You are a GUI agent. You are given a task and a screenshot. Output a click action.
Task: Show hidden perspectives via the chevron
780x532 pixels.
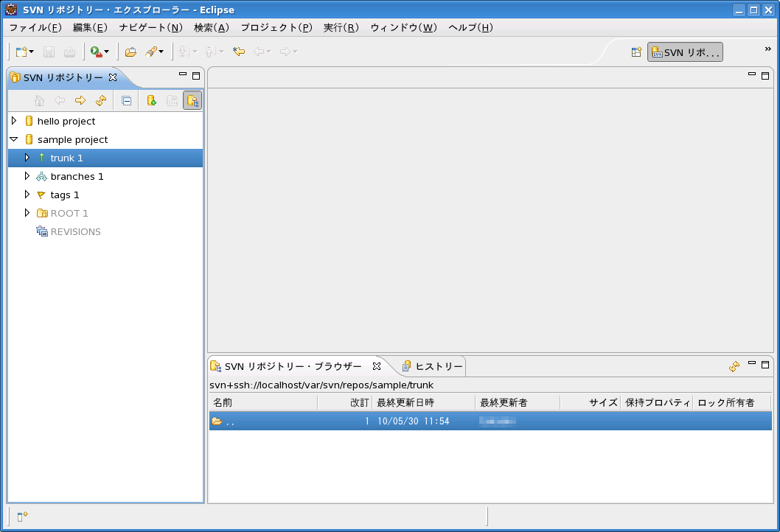[768, 49]
